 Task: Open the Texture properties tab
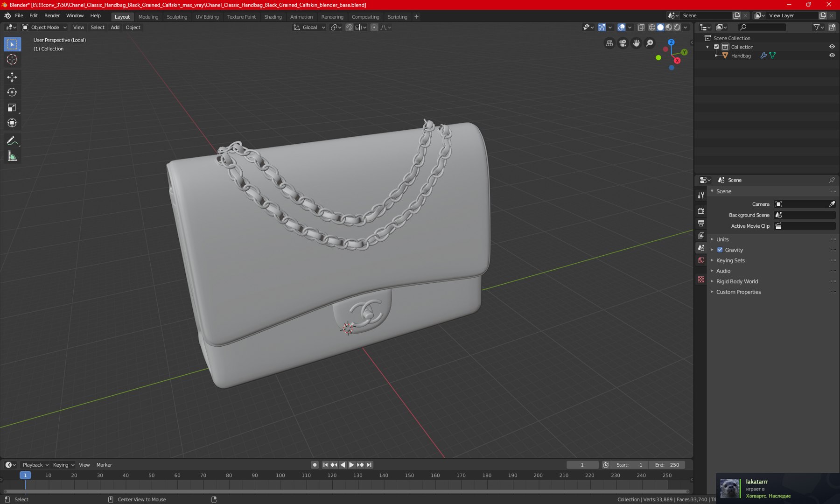click(701, 279)
